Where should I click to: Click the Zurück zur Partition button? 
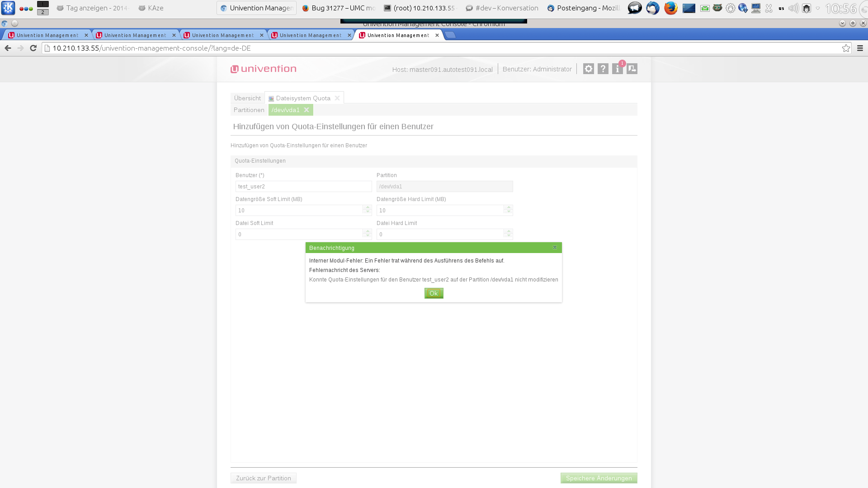click(x=263, y=478)
